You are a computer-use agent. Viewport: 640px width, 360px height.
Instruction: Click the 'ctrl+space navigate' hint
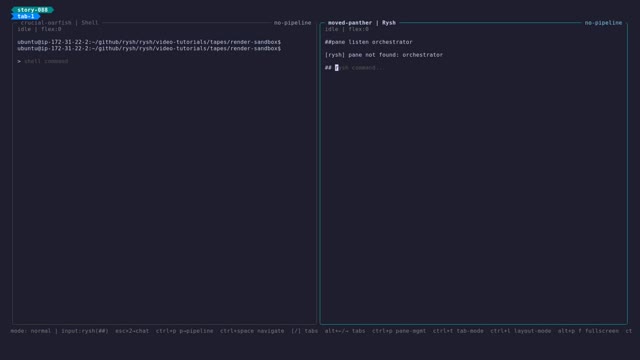coord(252,331)
